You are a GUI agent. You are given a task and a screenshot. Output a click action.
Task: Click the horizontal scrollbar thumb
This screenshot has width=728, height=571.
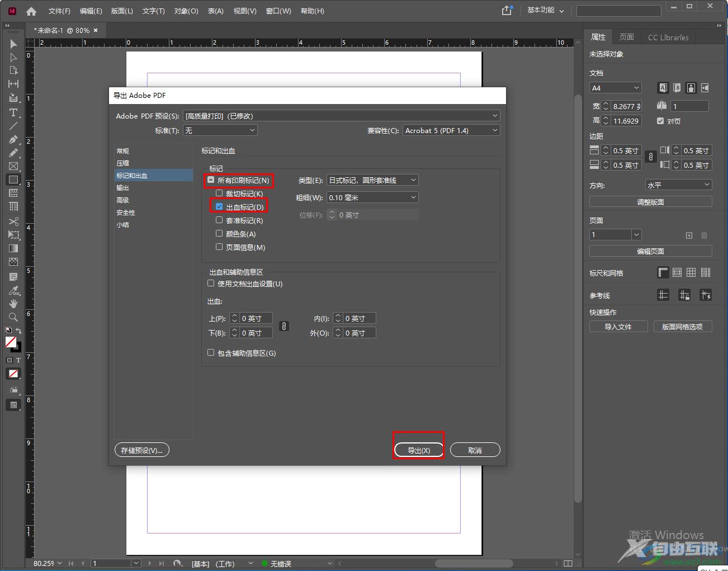pos(474,563)
